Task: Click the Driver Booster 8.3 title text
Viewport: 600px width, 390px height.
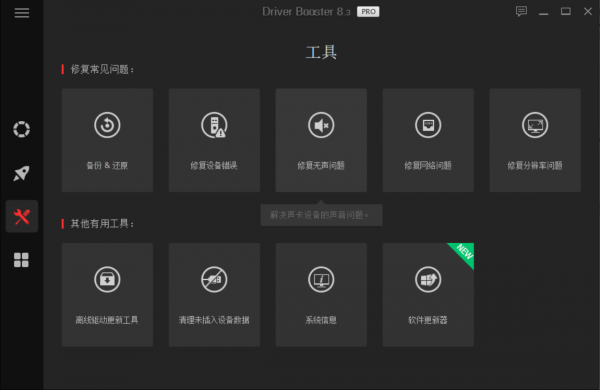Action: pos(306,11)
